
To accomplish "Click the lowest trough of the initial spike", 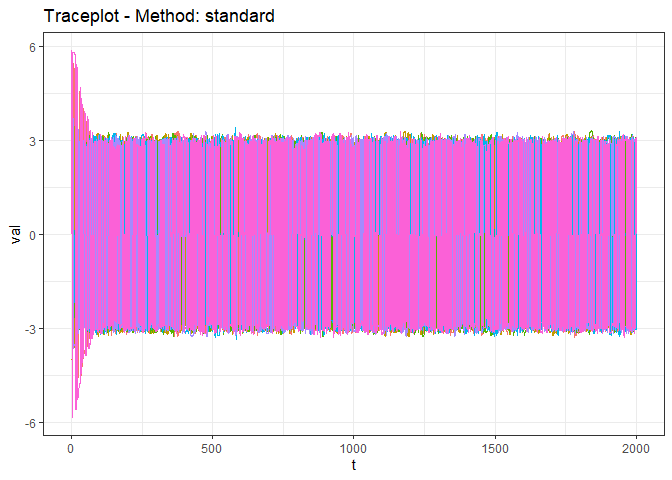I will tap(72, 417).
